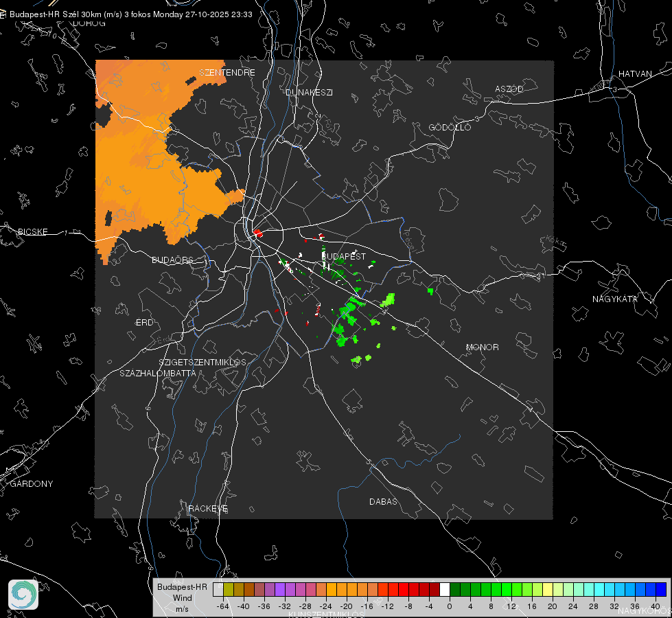Click the swirl logo icon
The height and width of the screenshot is (618, 672).
pyautogui.click(x=23, y=595)
